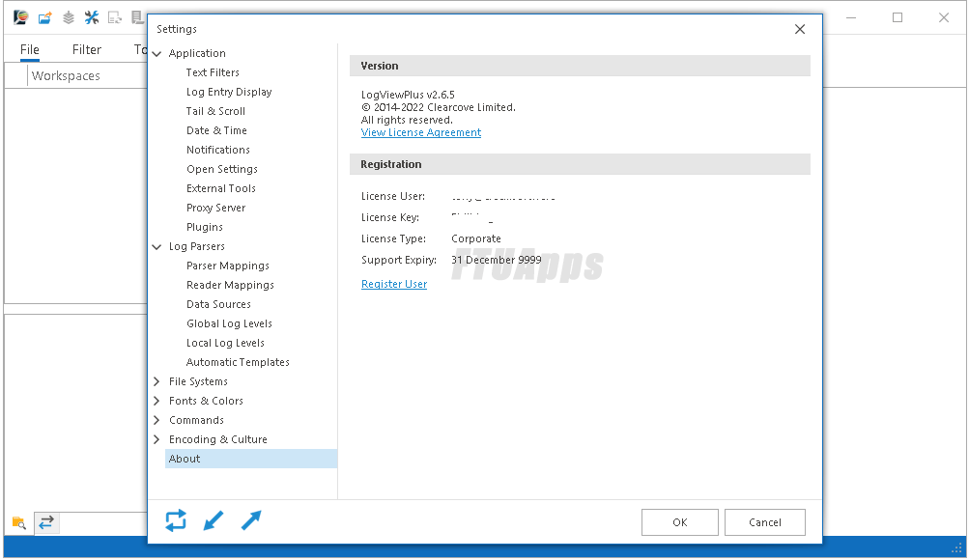Screen dimensions: 969x560
Task: Select Local Log Levels settings page
Action: click(225, 344)
